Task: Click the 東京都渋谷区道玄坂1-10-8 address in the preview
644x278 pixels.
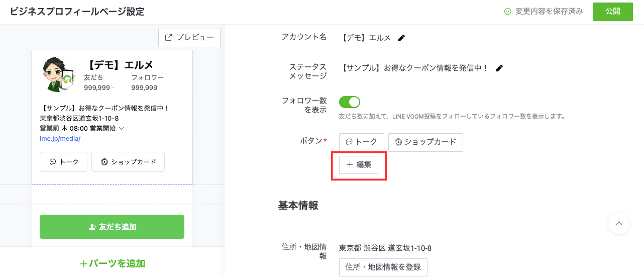Action: (79, 118)
